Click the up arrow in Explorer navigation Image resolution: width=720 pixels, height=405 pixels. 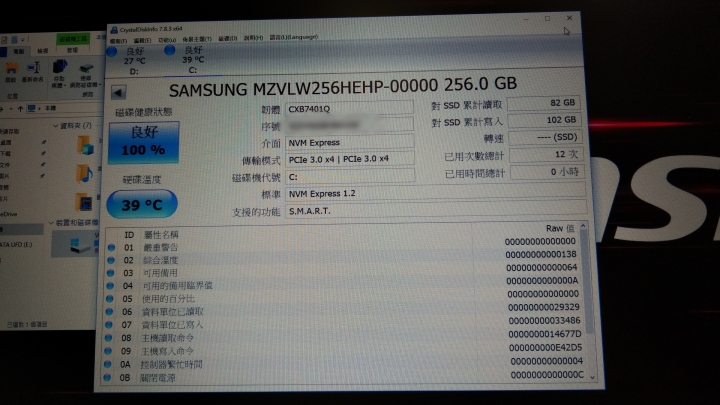(x=20, y=109)
